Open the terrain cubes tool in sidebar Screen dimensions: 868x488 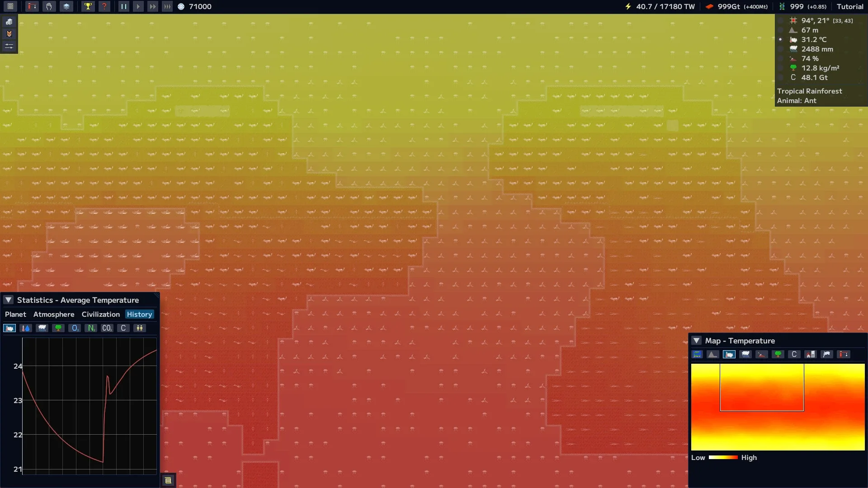(9, 22)
